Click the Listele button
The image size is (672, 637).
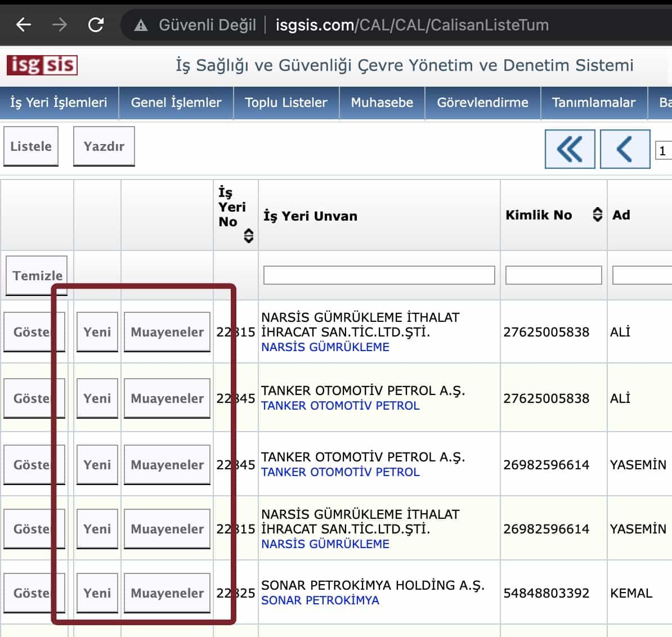click(x=31, y=146)
